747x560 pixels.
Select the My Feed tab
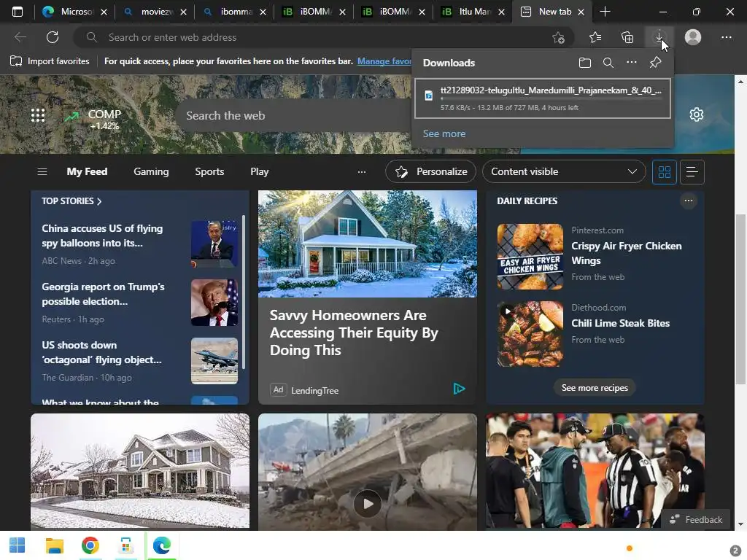(87, 171)
